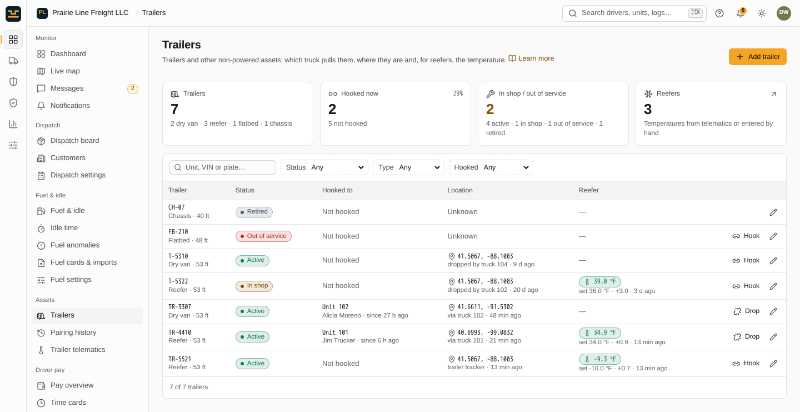The height and width of the screenshot is (412, 800).
Task: Open Fuel & idle in the sidebar
Action: click(x=87, y=211)
